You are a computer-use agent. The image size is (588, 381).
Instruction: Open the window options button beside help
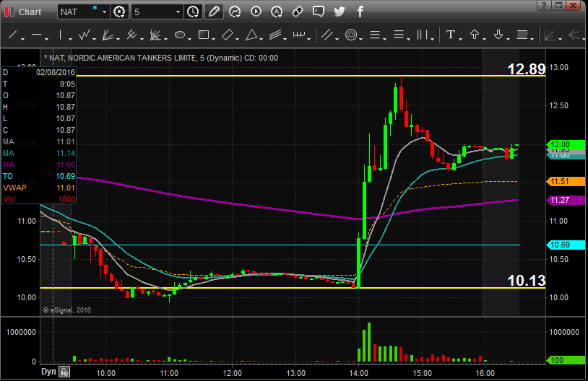pos(559,5)
